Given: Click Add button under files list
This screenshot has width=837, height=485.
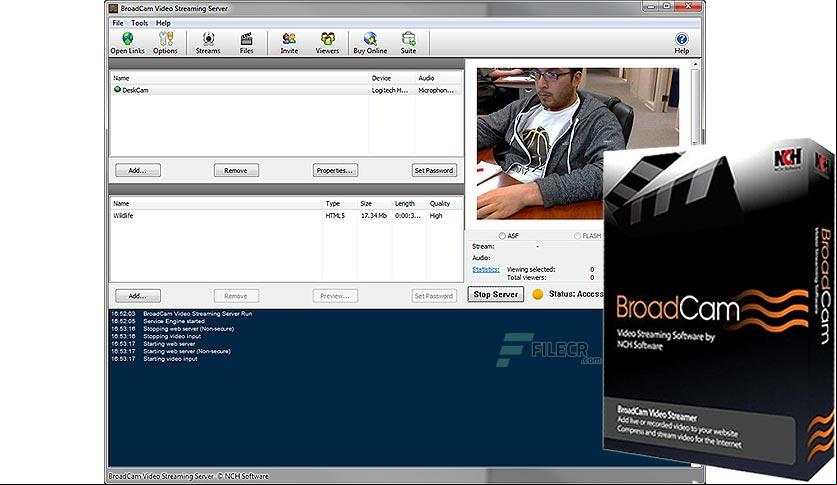Looking at the screenshot, I should coord(138,296).
